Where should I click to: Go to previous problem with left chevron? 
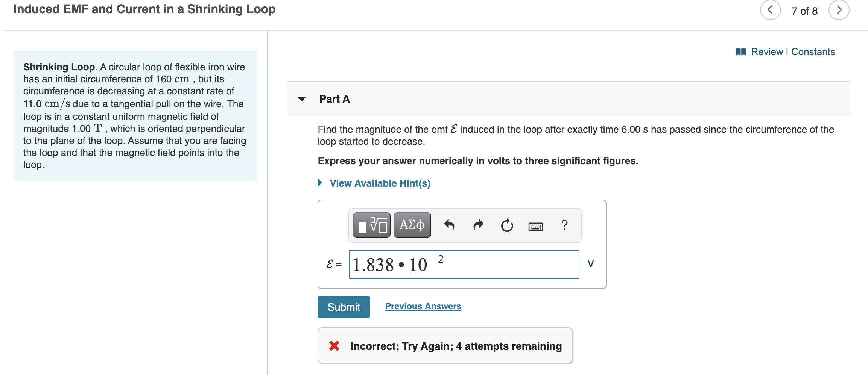click(770, 10)
